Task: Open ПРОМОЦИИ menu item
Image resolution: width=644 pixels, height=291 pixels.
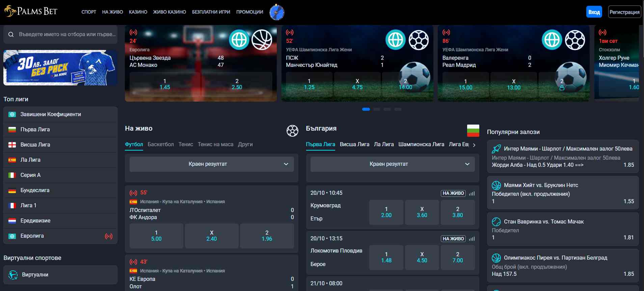Action: 250,12
